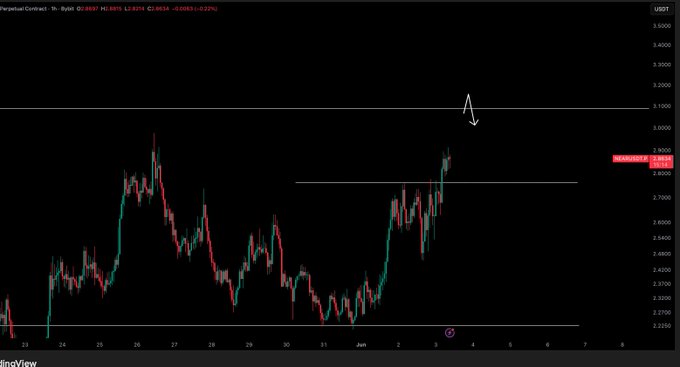This screenshot has height=367, width=680.
Task: Click date 24 on the time axis
Action: click(x=62, y=345)
